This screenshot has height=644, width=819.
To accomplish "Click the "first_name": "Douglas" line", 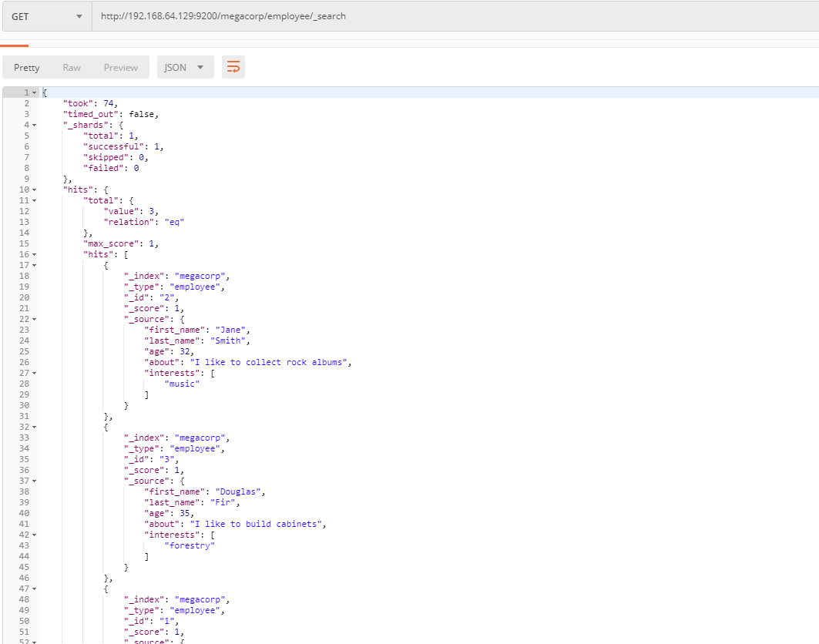I will (x=205, y=492).
